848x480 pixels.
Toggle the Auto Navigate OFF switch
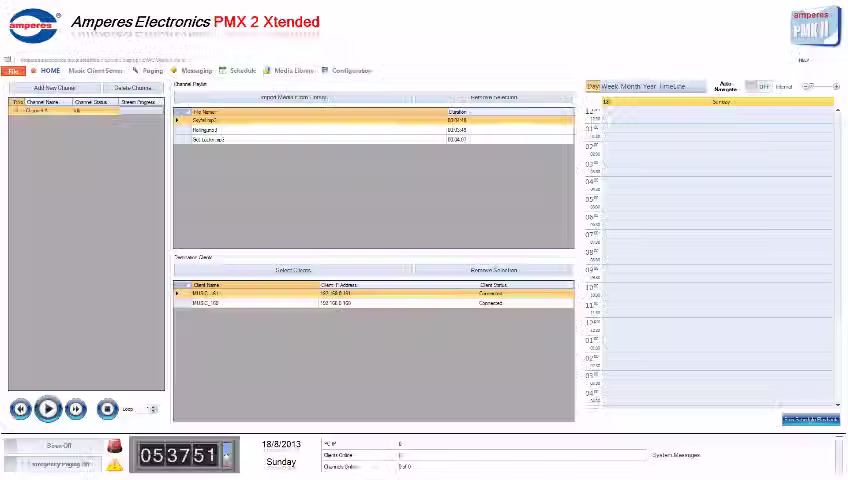tap(759, 86)
